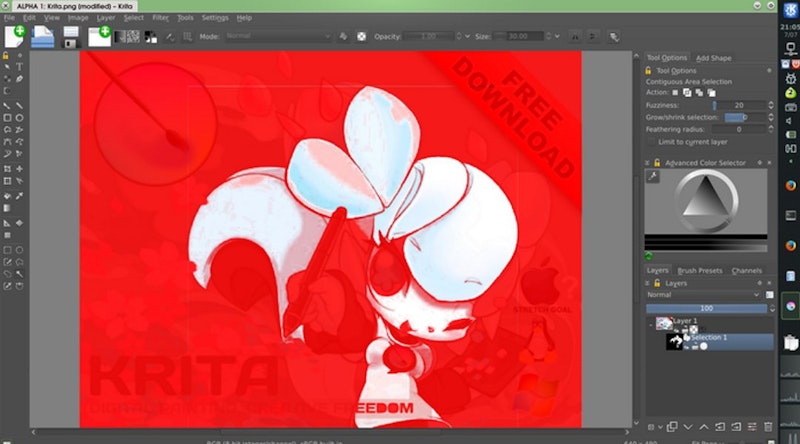Enable Limit to current layer checkbox
The image size is (800, 444).
[652, 142]
